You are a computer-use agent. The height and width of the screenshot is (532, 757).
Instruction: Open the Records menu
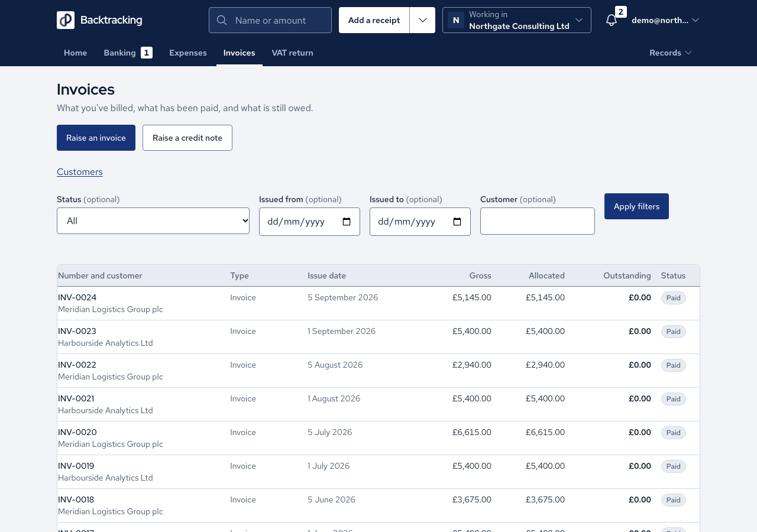[671, 53]
